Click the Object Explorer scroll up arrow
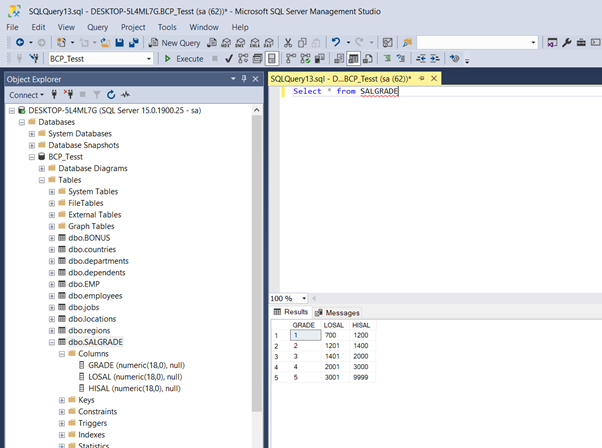 coord(257,110)
